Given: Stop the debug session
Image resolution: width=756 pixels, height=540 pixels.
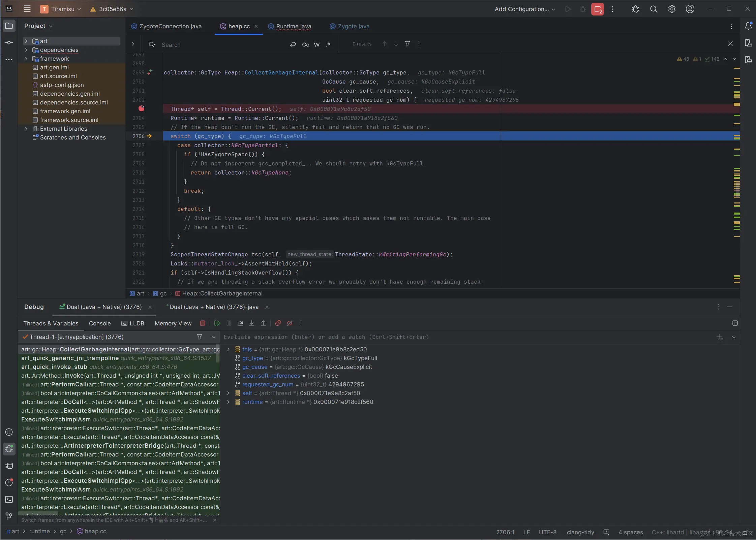Looking at the screenshot, I should [203, 323].
